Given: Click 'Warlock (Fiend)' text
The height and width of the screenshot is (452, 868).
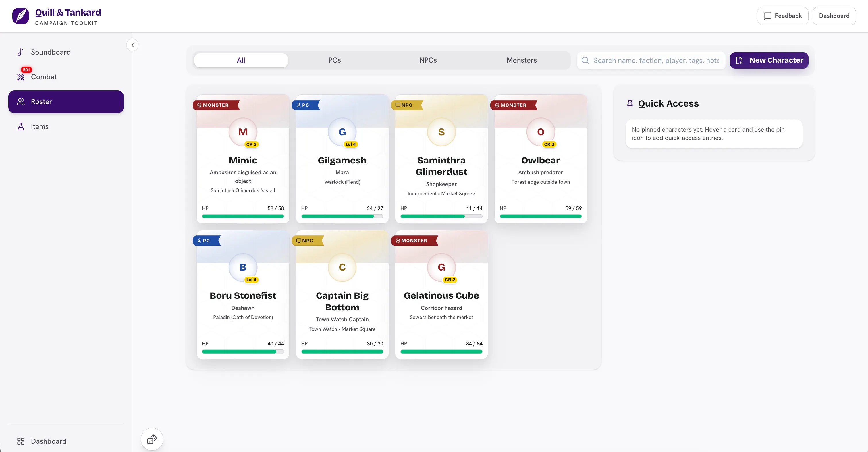Looking at the screenshot, I should click(342, 182).
